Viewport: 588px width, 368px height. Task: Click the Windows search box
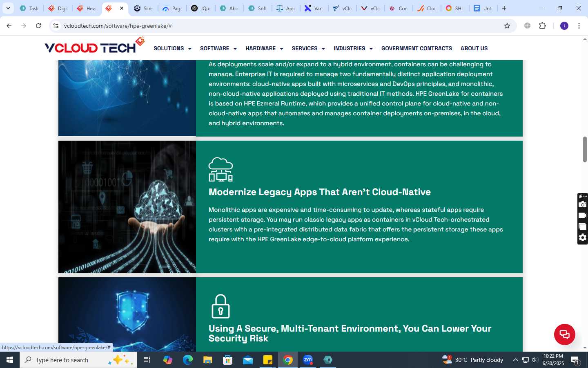78,360
